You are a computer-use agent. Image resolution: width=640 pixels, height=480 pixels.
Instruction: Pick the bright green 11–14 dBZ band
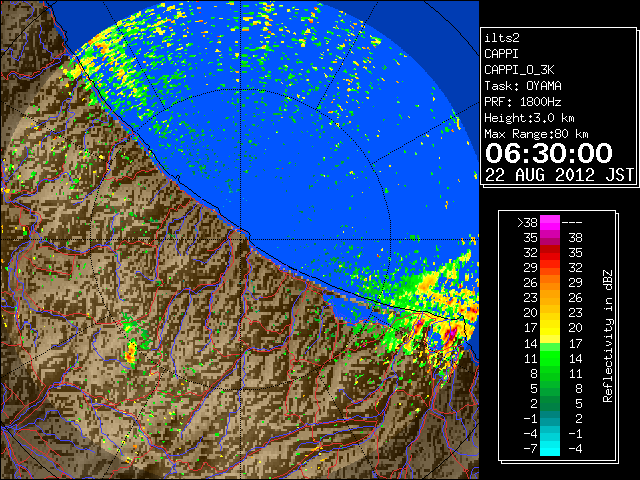[x=550, y=358]
